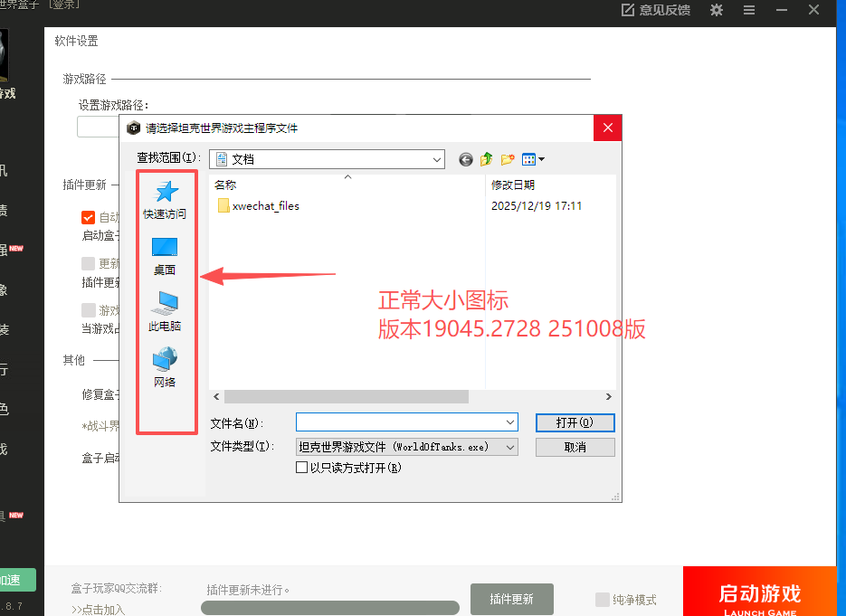This screenshot has height=616, width=846.
Task: Open the hamburger menu in title bar
Action: 749,10
